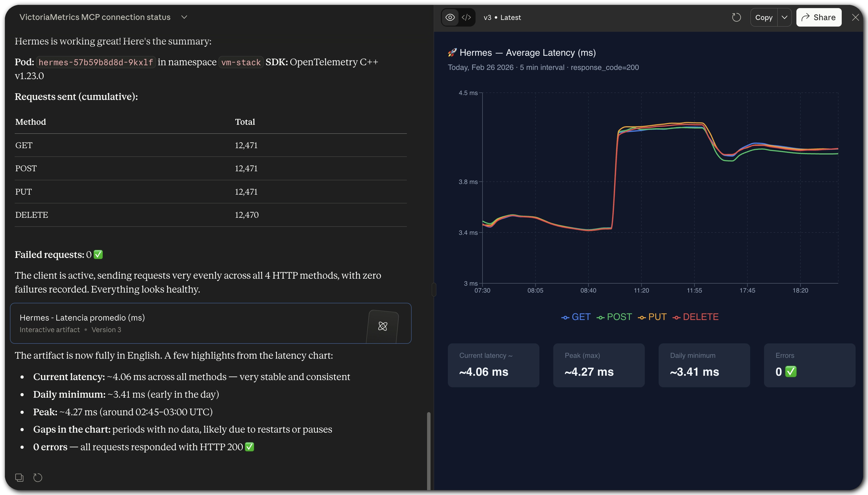This screenshot has width=868, height=495.
Task: Switch artifact to code view
Action: click(x=466, y=17)
